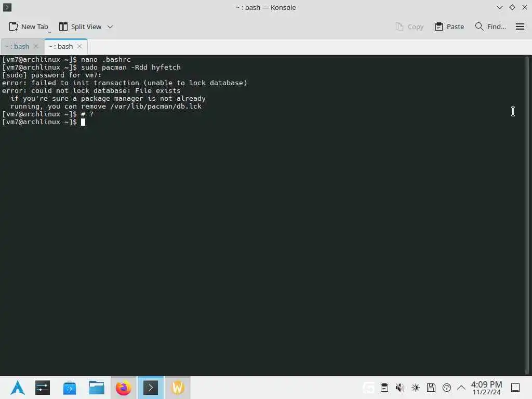Click the /var/lib/pacman/db.lck path text

[156, 106]
